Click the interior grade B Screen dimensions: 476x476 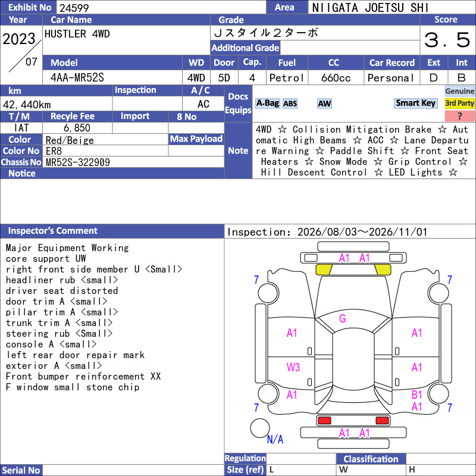click(462, 78)
